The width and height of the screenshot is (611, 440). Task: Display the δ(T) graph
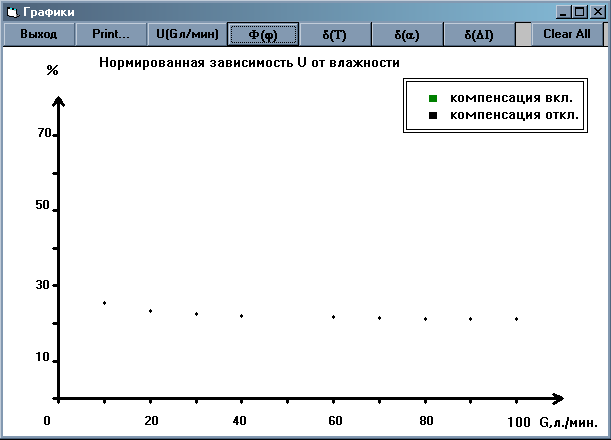[x=335, y=34]
